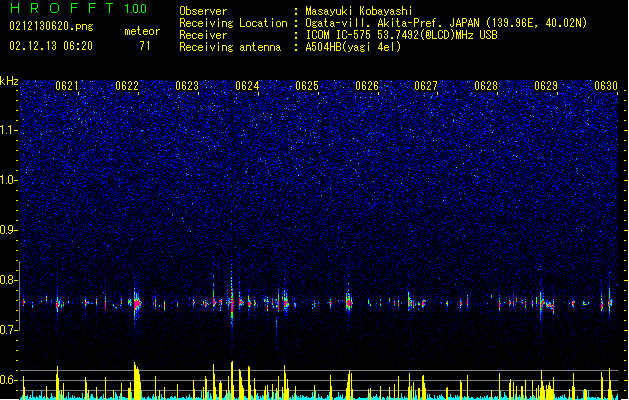Click the 0627 time marker

[x=426, y=86]
